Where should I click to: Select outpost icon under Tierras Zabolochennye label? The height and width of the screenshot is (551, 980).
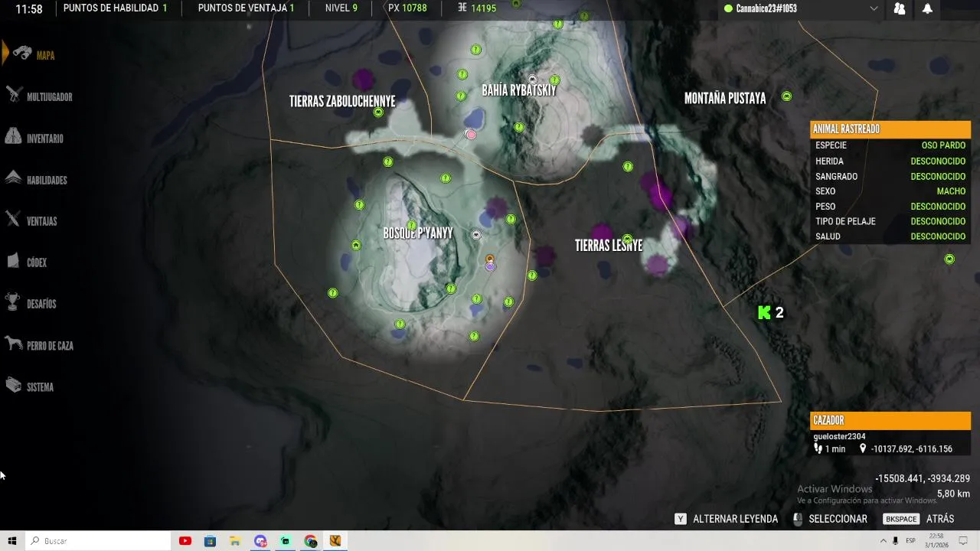[378, 112]
